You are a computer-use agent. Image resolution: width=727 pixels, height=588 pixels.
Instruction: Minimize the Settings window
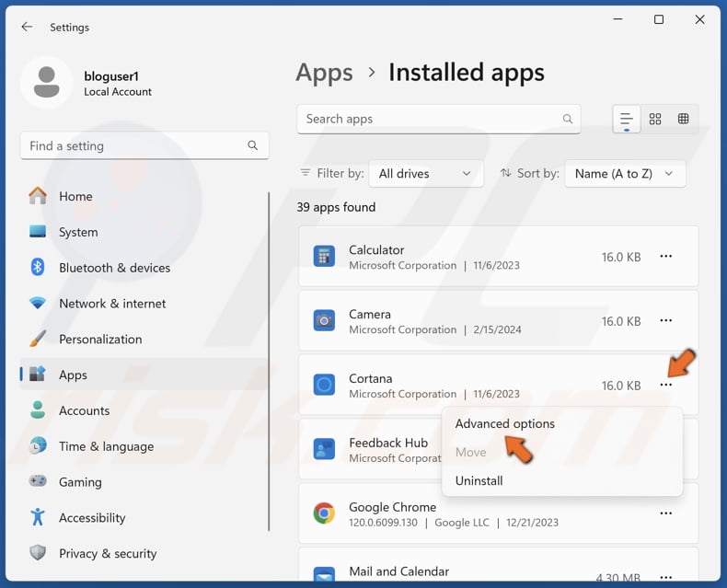(x=617, y=19)
